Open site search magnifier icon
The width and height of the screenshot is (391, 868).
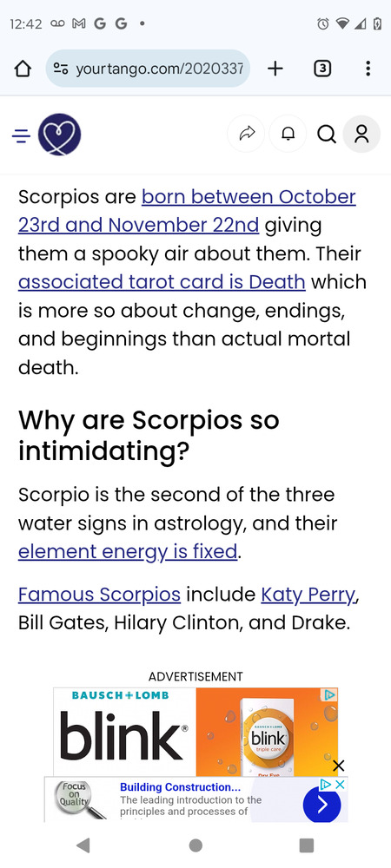coord(326,134)
